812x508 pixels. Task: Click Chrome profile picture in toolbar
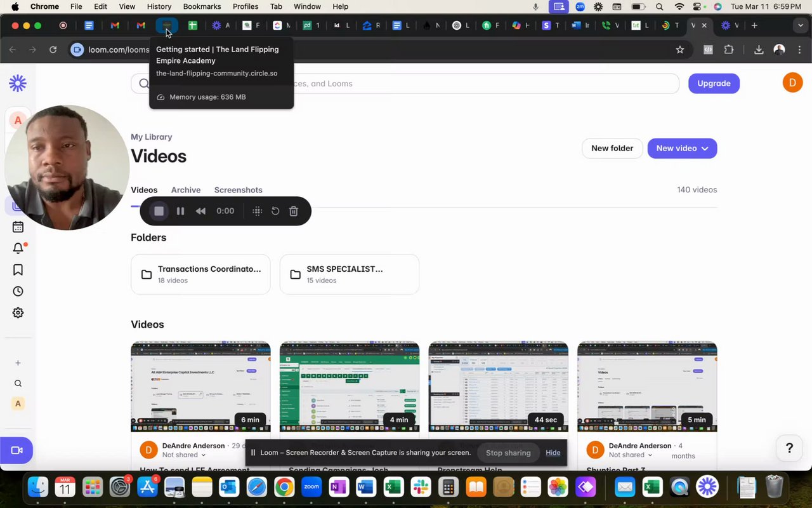(780, 50)
